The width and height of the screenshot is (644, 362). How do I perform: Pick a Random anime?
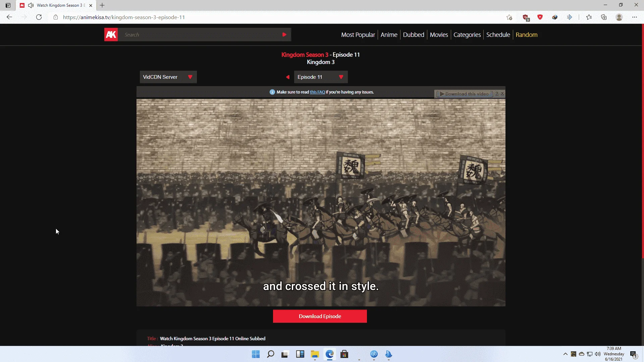526,35
